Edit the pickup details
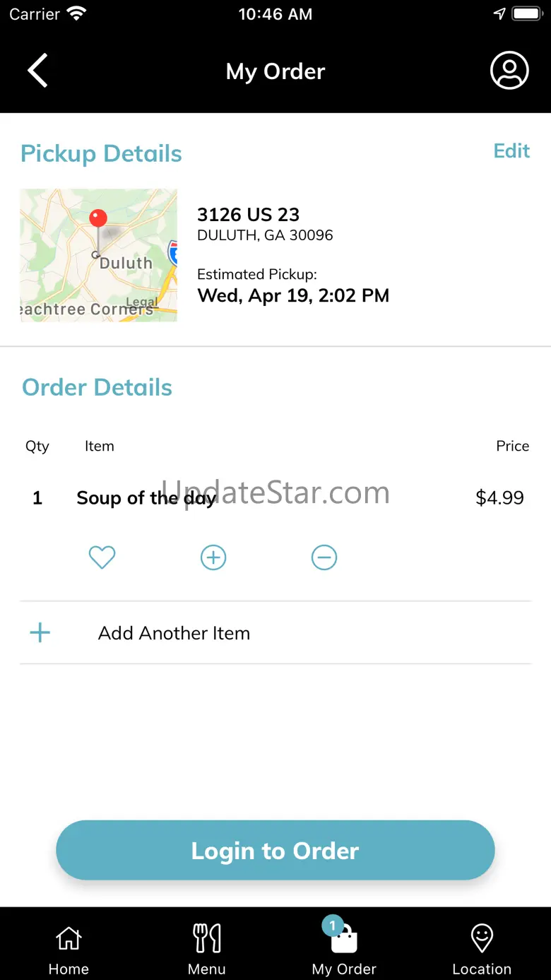 (x=511, y=150)
